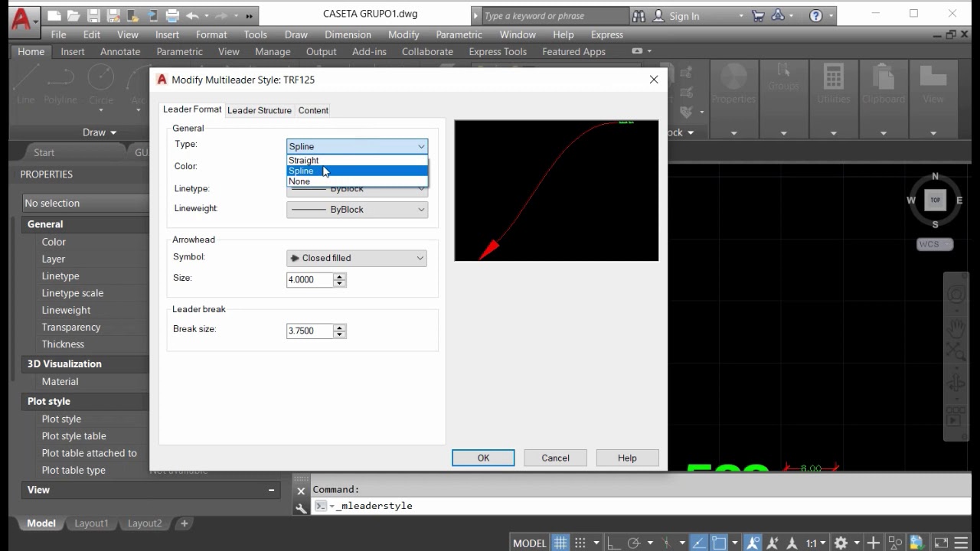Choose Spline from the Type dropdown list
The image size is (980, 551).
click(x=357, y=171)
